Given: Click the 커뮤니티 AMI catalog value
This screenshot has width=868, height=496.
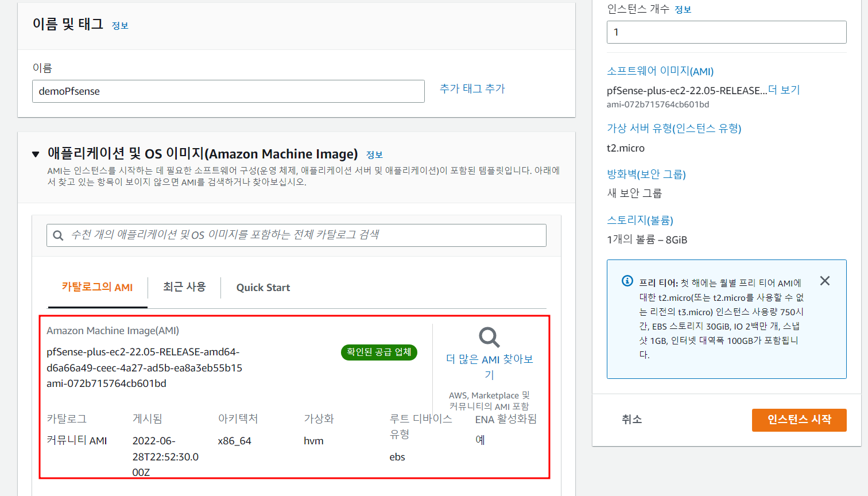Looking at the screenshot, I should click(77, 441).
